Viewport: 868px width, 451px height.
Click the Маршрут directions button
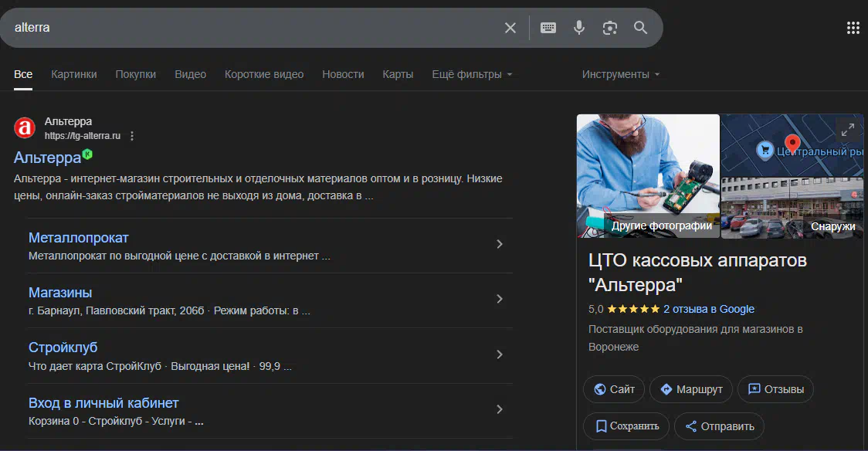click(691, 389)
